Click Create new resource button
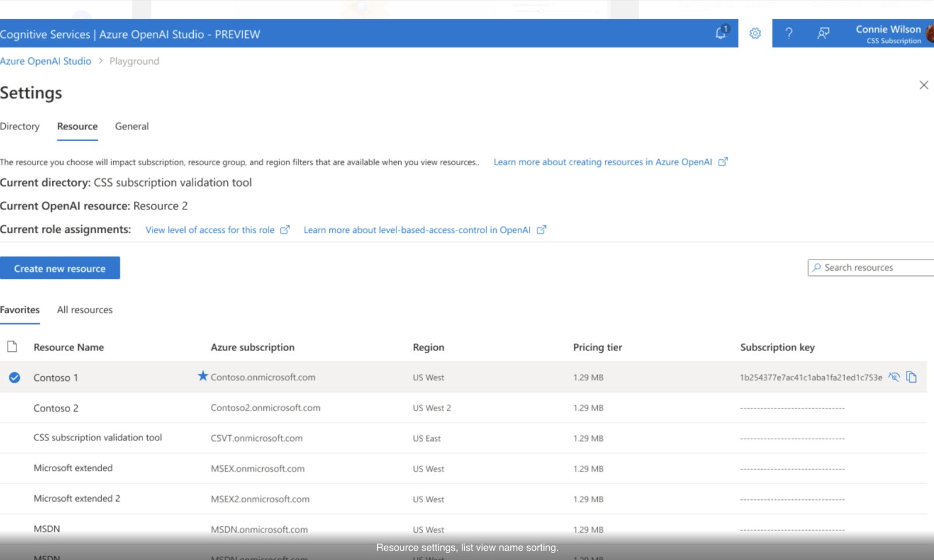The height and width of the screenshot is (560, 934). click(x=60, y=268)
